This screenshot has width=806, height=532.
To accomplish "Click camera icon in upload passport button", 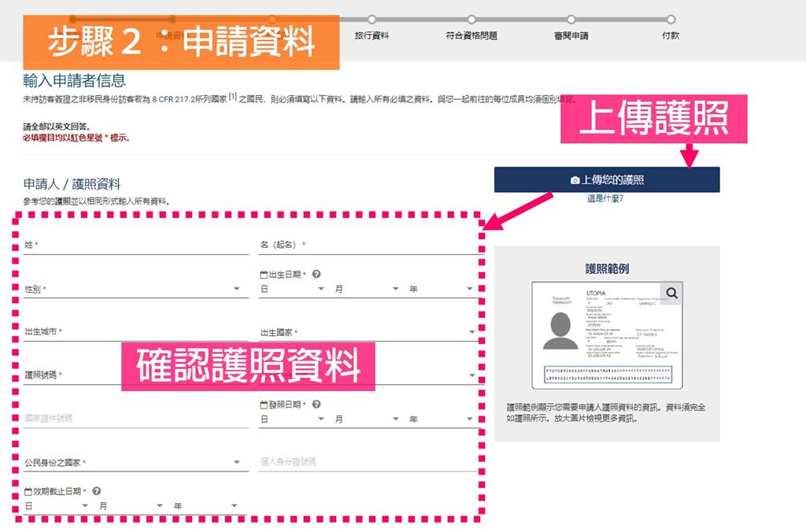I will click(x=575, y=180).
